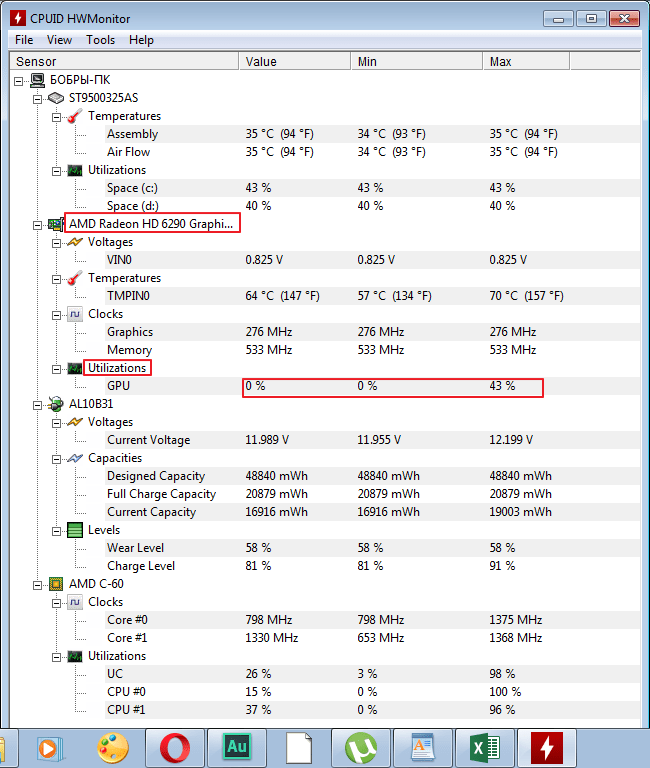Click the computer icon next to БОБРЫ-ПК
This screenshot has width=650, height=768.
point(38,80)
